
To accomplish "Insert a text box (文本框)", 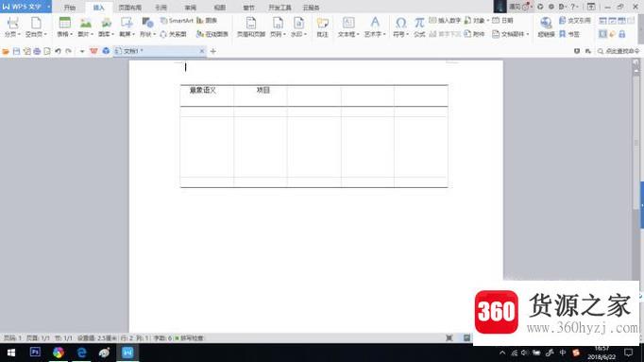I will (x=348, y=27).
